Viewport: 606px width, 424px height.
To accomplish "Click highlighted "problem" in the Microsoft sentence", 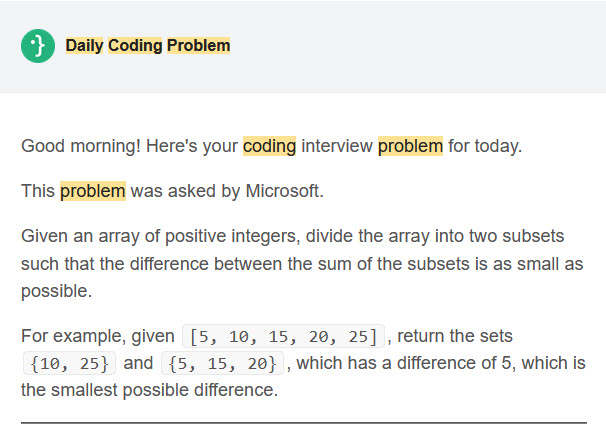I will (93, 191).
